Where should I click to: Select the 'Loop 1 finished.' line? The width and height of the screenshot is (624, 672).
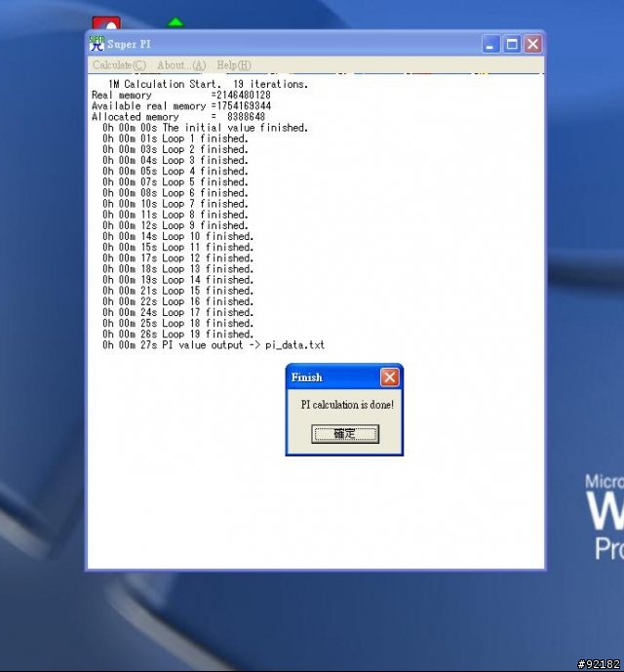(175, 138)
